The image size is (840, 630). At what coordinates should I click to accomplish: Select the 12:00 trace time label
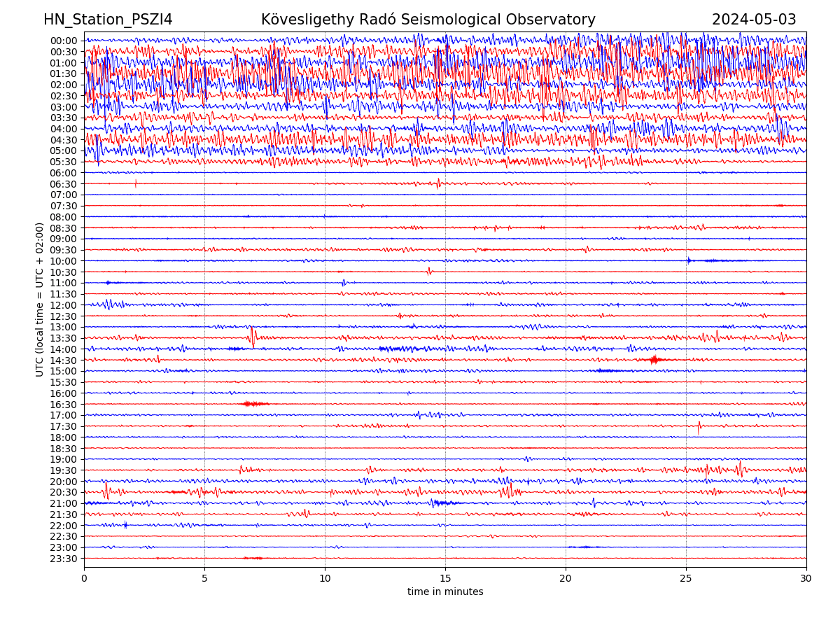pos(63,305)
